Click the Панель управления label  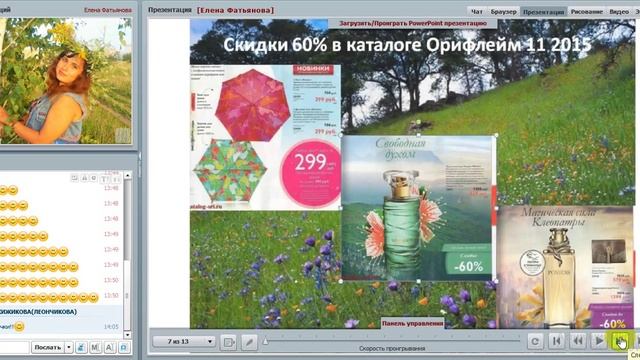[413, 323]
